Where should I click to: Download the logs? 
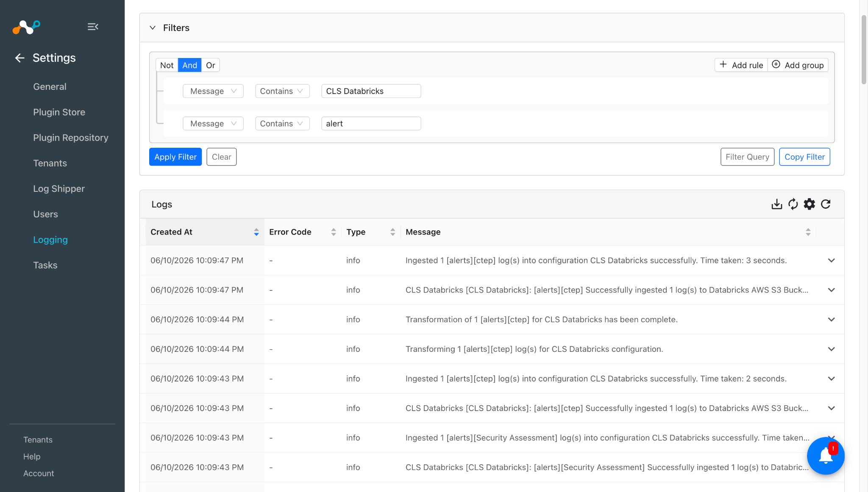[x=776, y=204]
